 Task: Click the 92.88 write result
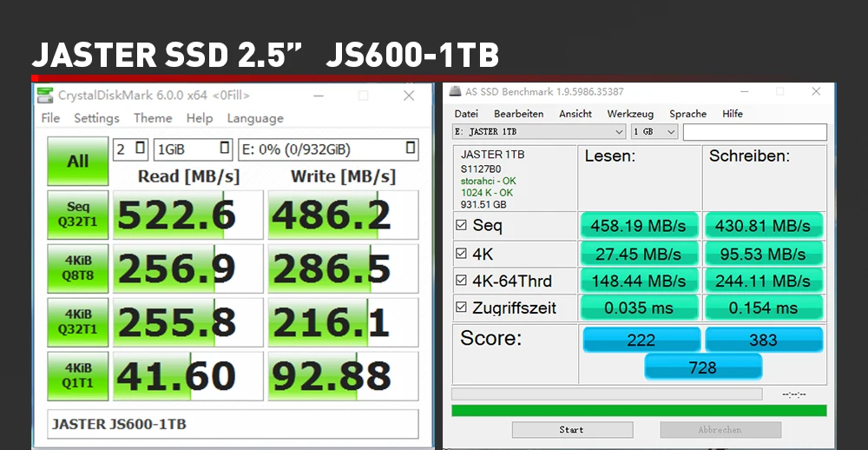click(x=343, y=376)
